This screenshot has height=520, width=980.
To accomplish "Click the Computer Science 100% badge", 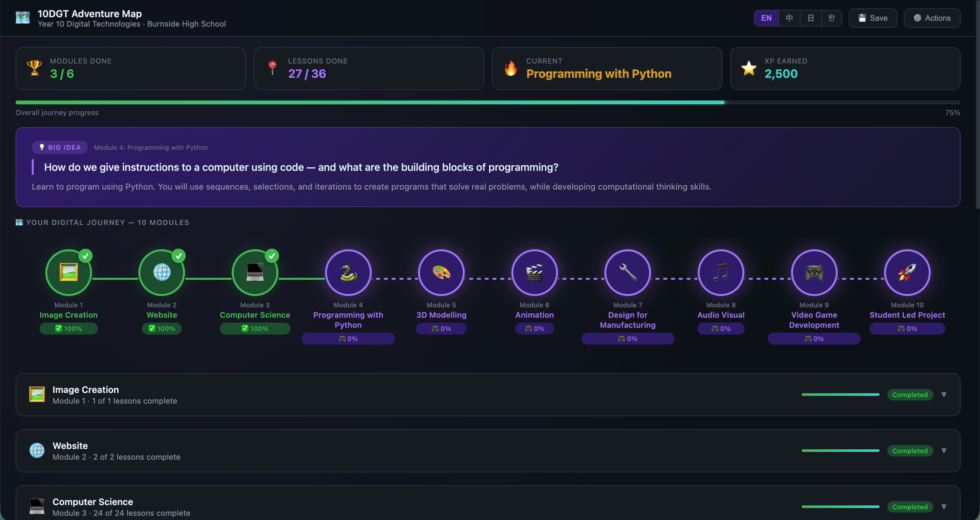I will click(255, 328).
